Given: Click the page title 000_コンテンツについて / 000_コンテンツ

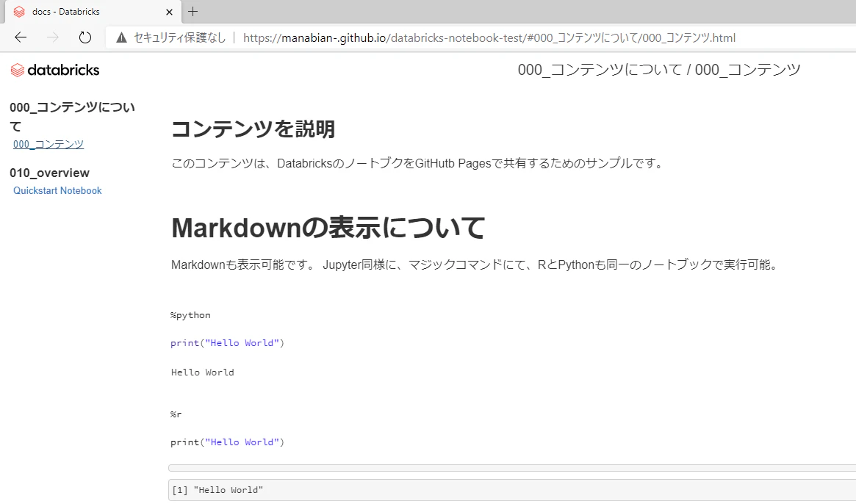Looking at the screenshot, I should click(x=659, y=70).
